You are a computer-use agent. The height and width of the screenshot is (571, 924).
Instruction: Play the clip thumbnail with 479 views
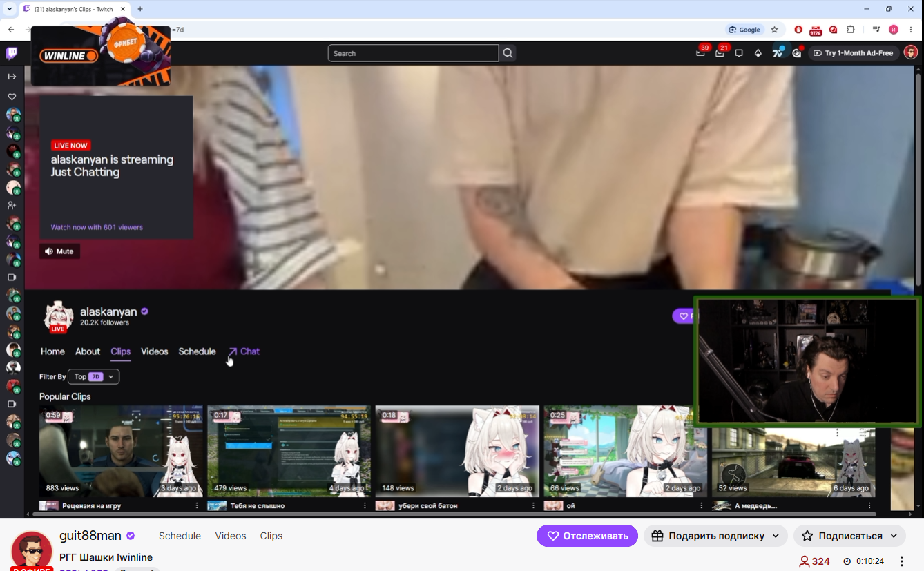click(x=289, y=451)
